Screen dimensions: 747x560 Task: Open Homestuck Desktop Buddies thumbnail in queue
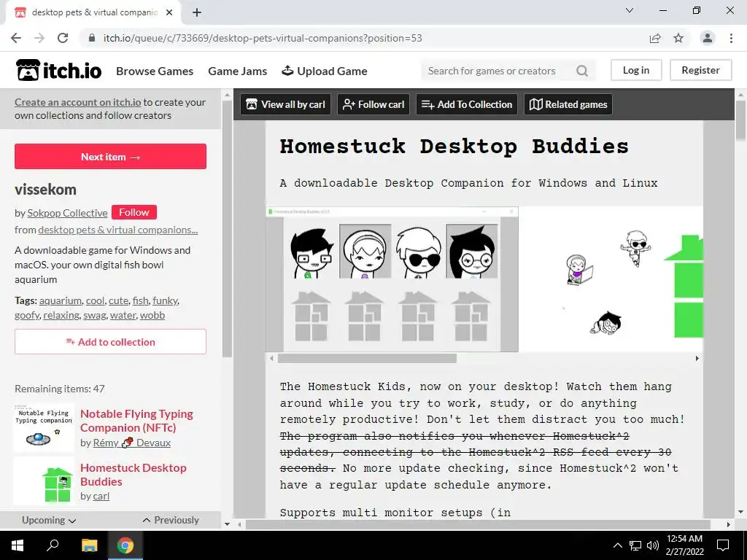tap(44, 481)
